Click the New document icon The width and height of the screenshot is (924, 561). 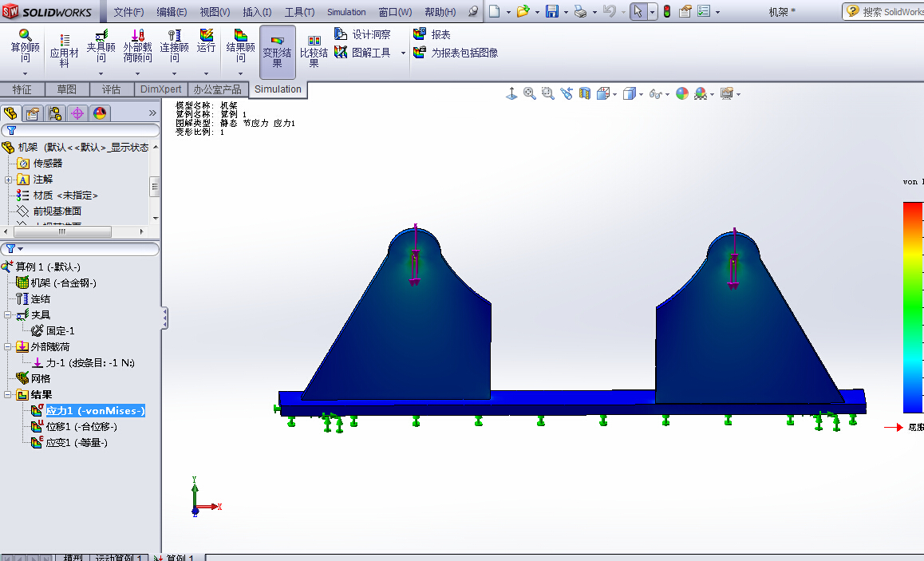point(495,11)
